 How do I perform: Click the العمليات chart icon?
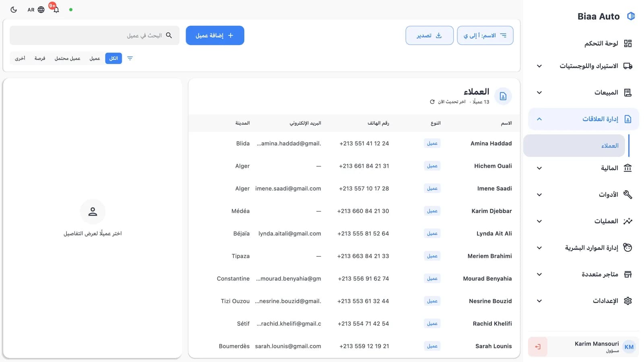[628, 221]
